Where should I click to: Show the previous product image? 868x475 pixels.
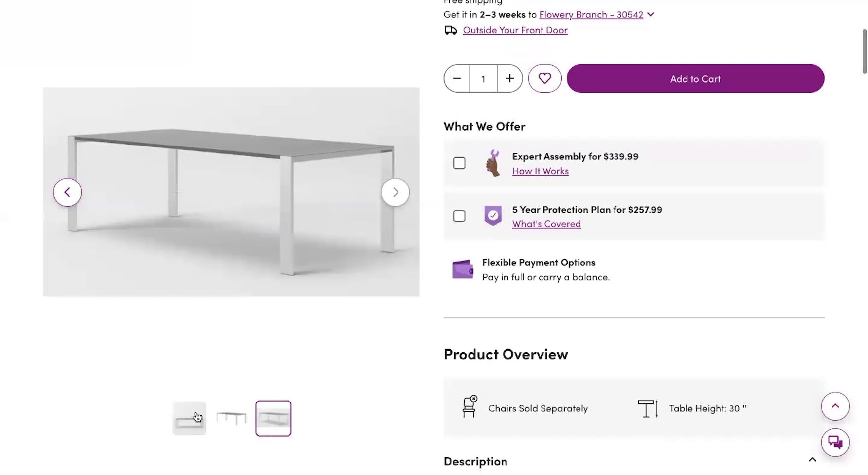coord(68,192)
